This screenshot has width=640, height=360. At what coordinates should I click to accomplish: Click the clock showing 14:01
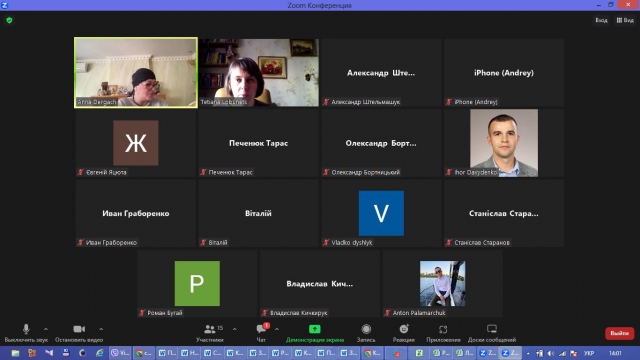pyautogui.click(x=615, y=353)
